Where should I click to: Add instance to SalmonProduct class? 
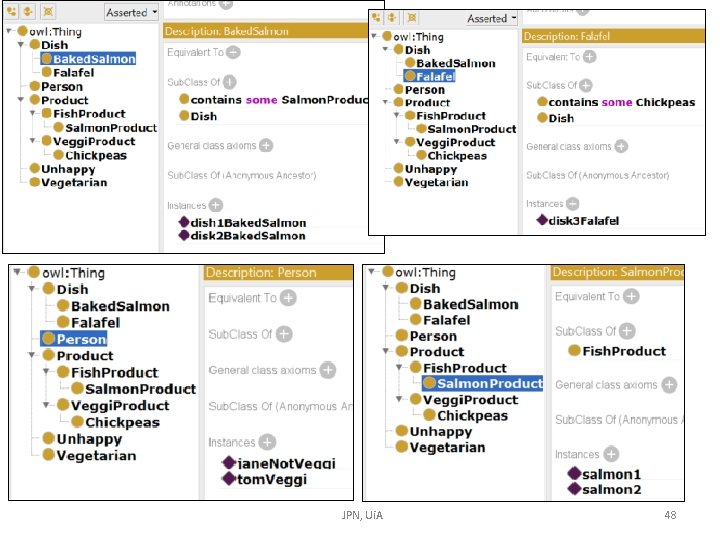pyautogui.click(x=611, y=454)
